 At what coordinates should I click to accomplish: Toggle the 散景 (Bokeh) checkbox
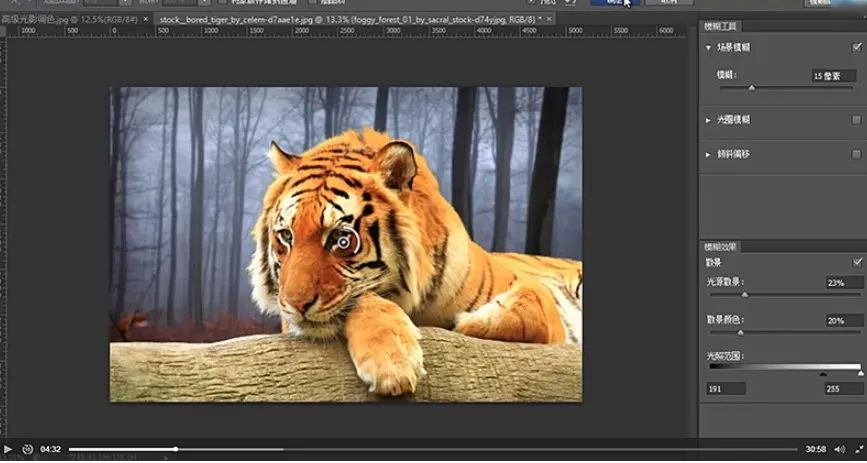pyautogui.click(x=856, y=262)
